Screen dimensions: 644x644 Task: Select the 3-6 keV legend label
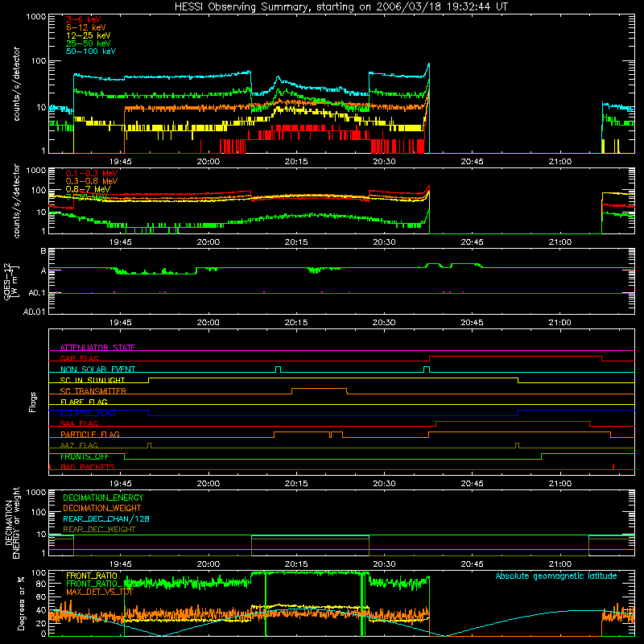point(83,19)
